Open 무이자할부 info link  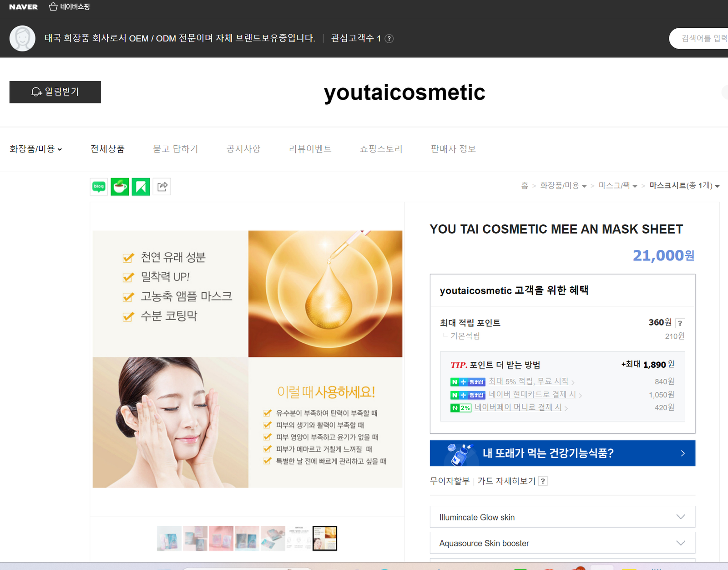coord(450,481)
